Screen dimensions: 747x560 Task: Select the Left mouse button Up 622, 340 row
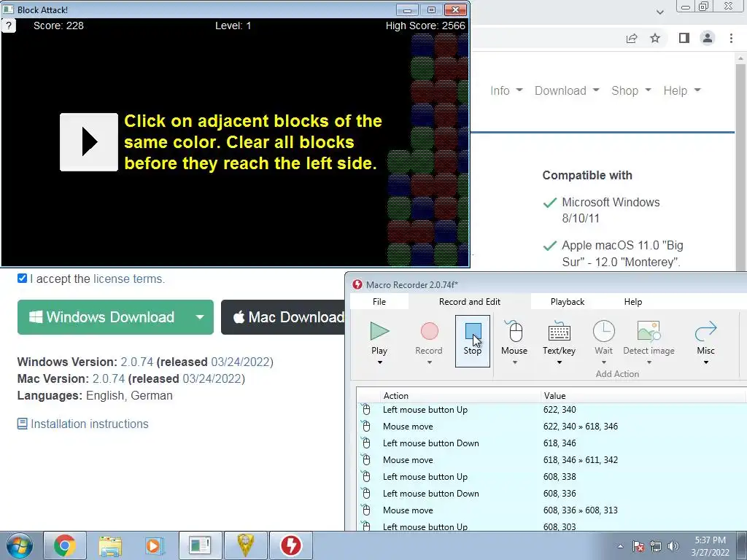pyautogui.click(x=551, y=410)
